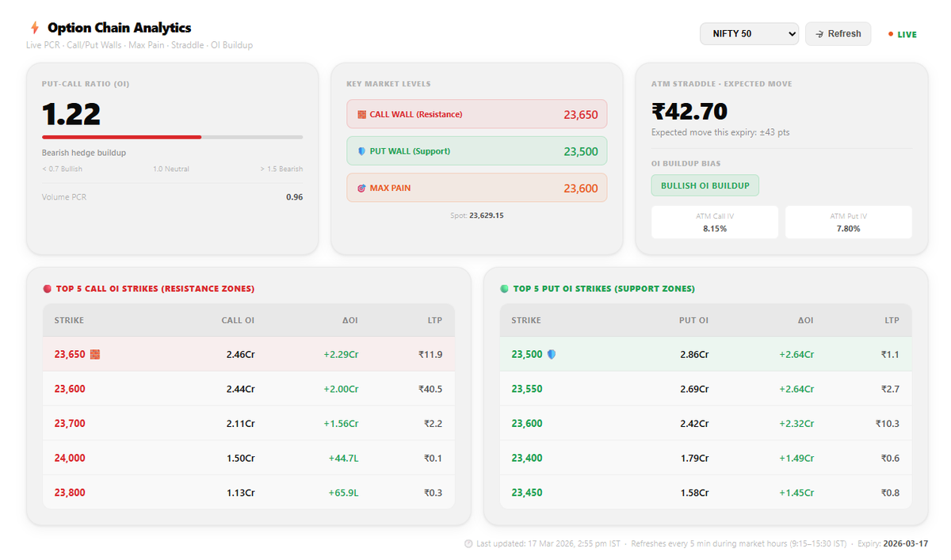Click the Refresh arrow icon
951x560 pixels.
(x=820, y=33)
